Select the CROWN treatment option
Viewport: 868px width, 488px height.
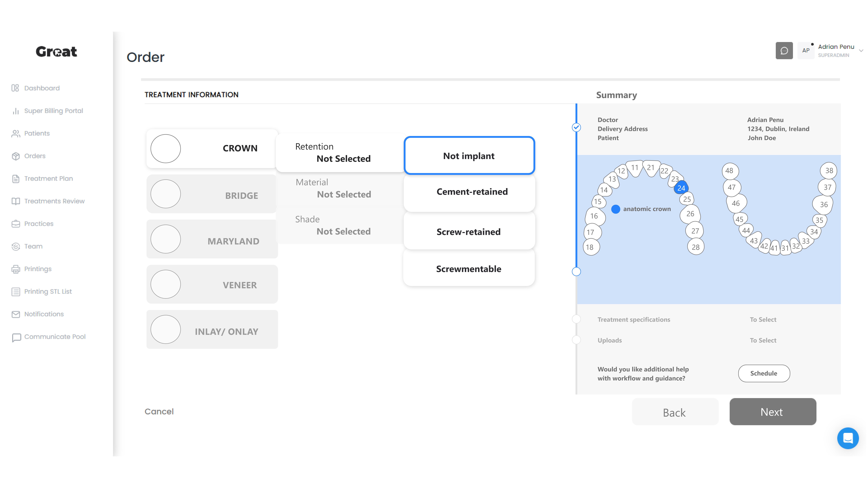(x=212, y=149)
